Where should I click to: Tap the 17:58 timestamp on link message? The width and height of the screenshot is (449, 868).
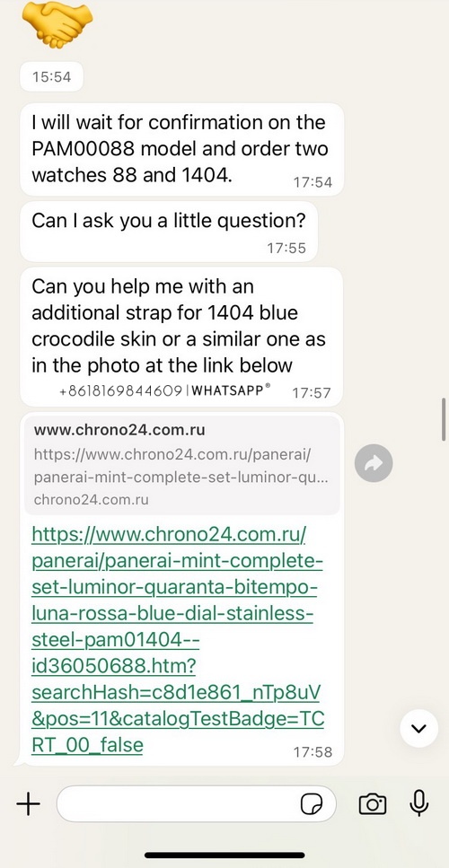pos(313,751)
